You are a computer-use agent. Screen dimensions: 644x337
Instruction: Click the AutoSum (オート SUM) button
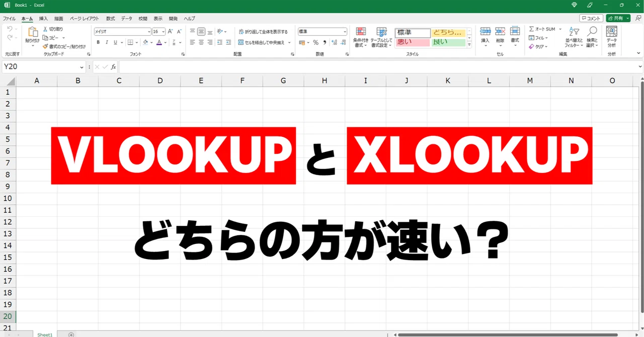click(x=542, y=29)
